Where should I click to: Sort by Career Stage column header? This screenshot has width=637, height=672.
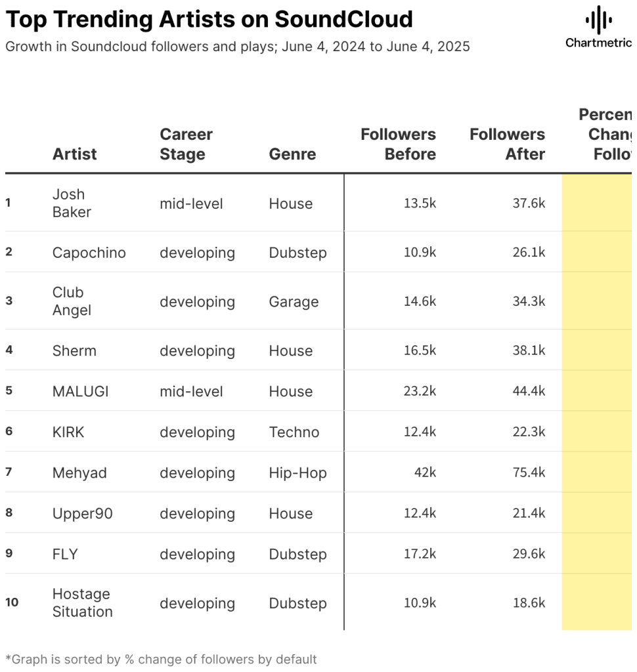(x=186, y=144)
